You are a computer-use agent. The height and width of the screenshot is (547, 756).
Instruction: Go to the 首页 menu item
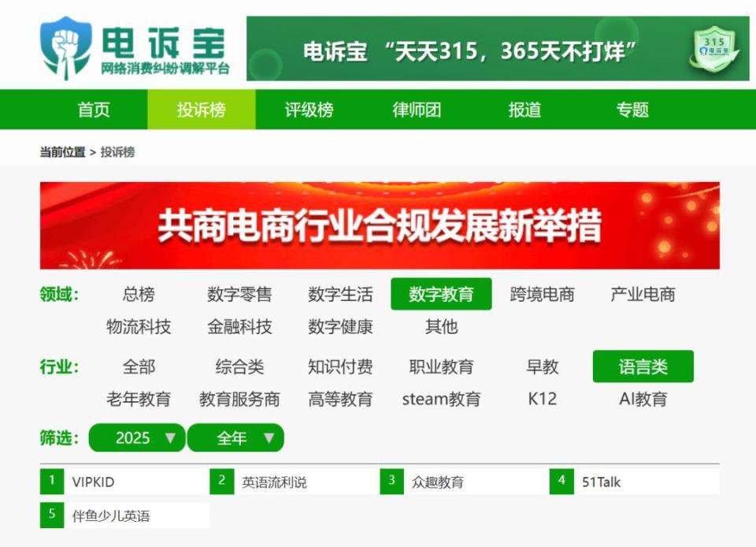pyautogui.click(x=93, y=110)
